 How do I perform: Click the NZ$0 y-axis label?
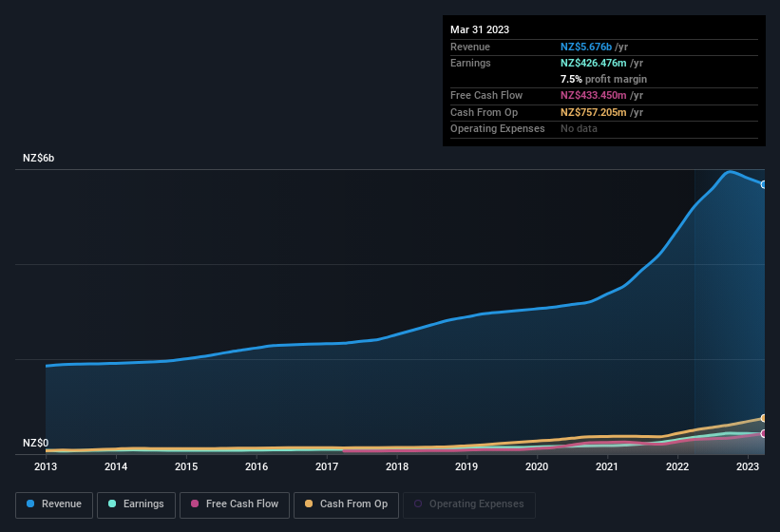point(36,443)
